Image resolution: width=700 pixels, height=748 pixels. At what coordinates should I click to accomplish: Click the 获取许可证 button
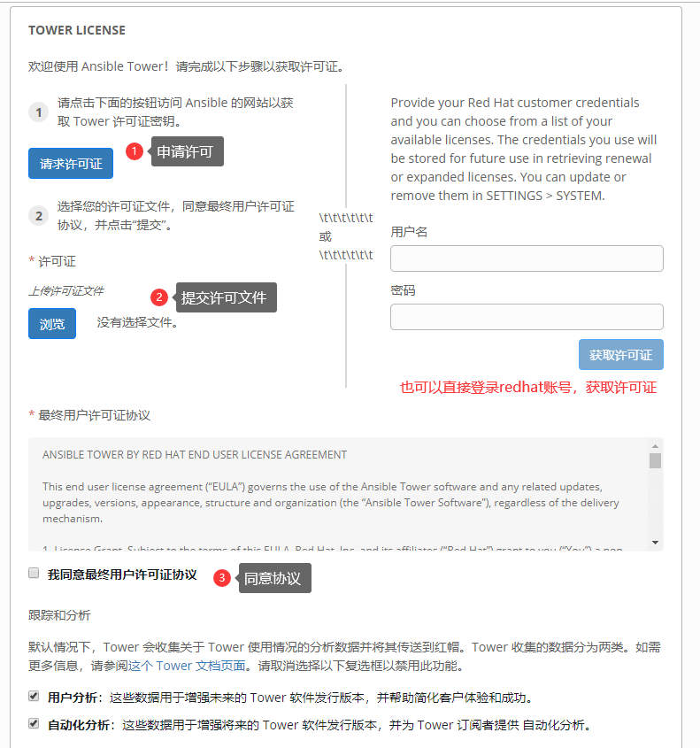coord(621,354)
